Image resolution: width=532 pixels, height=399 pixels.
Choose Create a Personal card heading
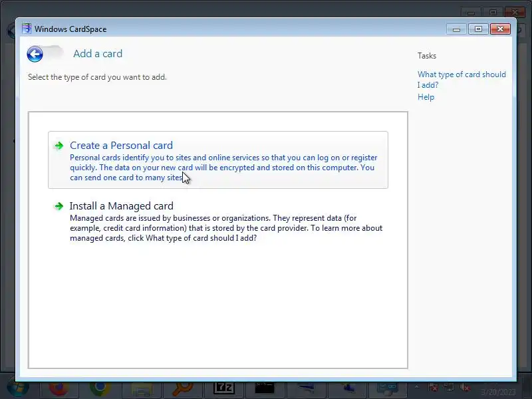[121, 145]
